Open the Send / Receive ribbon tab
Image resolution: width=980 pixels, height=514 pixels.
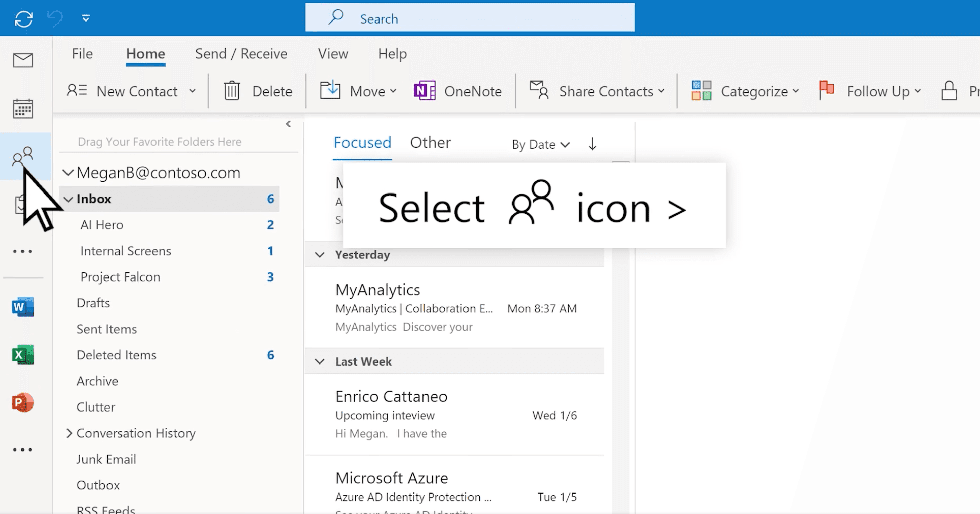point(241,54)
